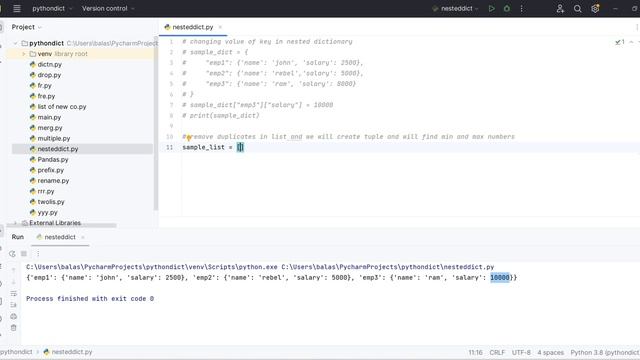Image resolution: width=640 pixels, height=360 pixels.
Task: Click highlighted 10000 value in console
Action: click(500, 278)
